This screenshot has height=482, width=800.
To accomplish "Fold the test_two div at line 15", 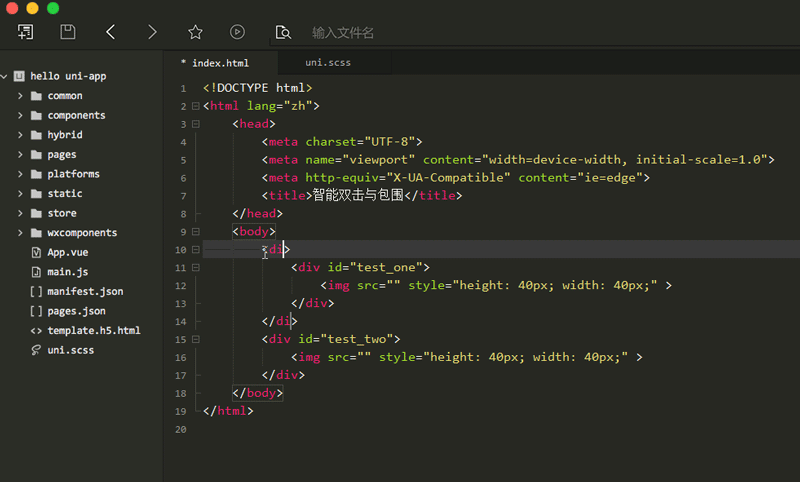I will pyautogui.click(x=195, y=340).
